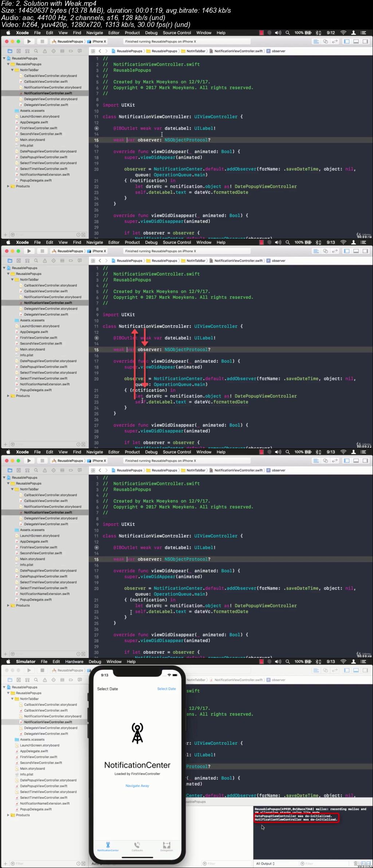
Task: Open the Editor menu in the 9:12 frame
Action: 114,33
